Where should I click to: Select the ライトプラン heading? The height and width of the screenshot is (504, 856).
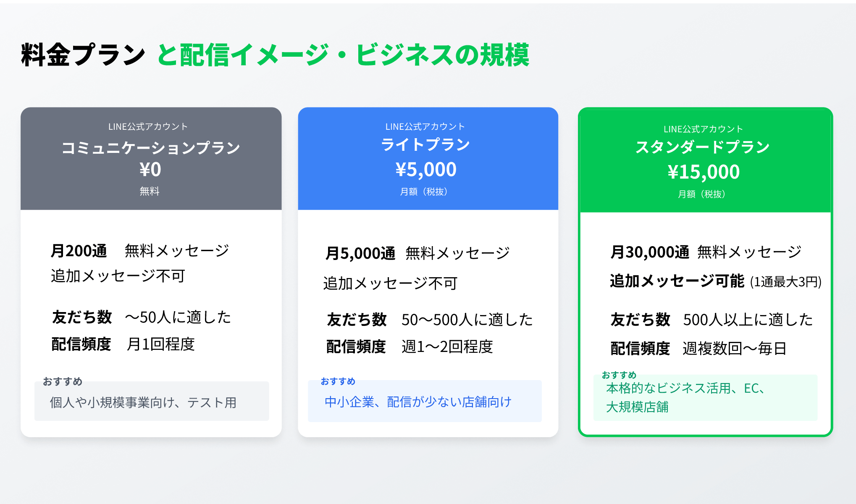425,144
